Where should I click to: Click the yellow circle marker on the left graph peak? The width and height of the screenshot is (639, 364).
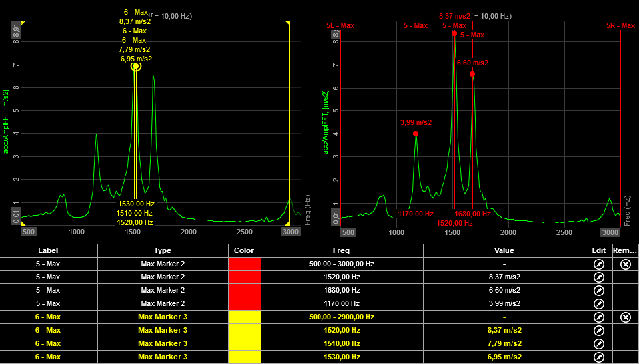point(136,66)
